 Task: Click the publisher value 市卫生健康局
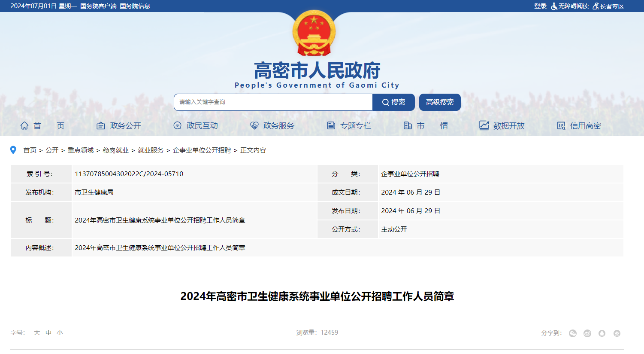tap(94, 192)
